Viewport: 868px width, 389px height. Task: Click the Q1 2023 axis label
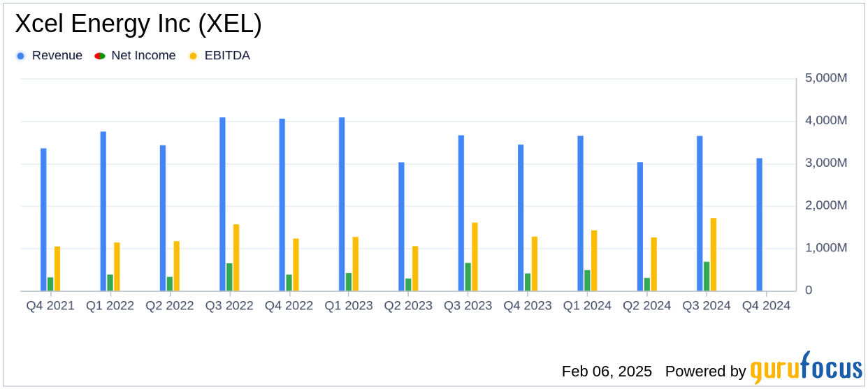[x=349, y=306]
